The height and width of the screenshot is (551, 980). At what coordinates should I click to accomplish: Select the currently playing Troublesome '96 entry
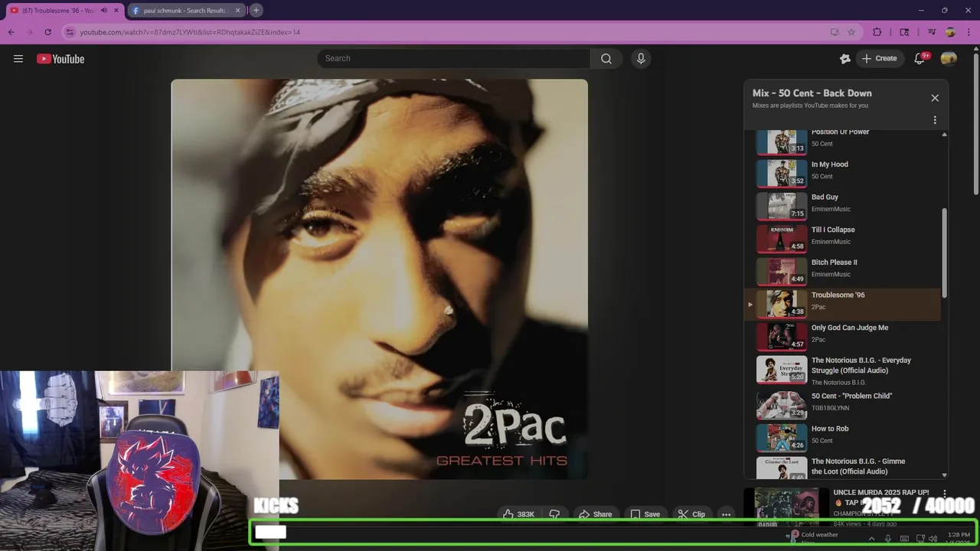click(842, 305)
